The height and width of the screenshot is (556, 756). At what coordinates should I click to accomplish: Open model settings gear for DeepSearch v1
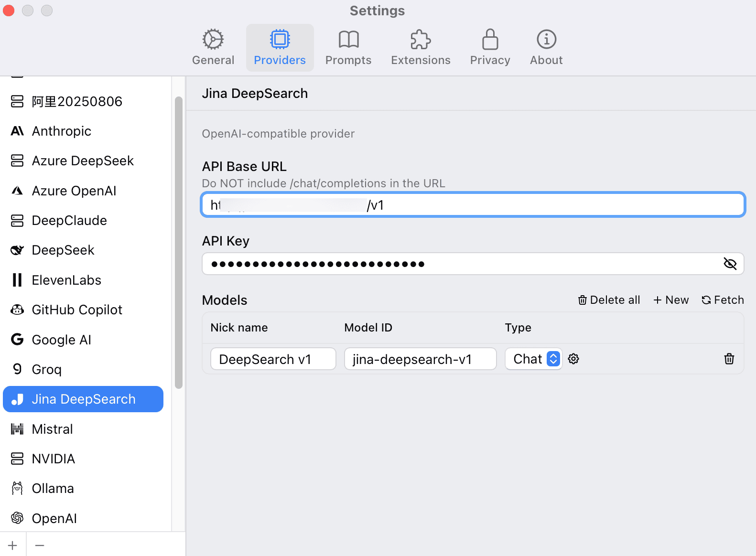pyautogui.click(x=573, y=359)
